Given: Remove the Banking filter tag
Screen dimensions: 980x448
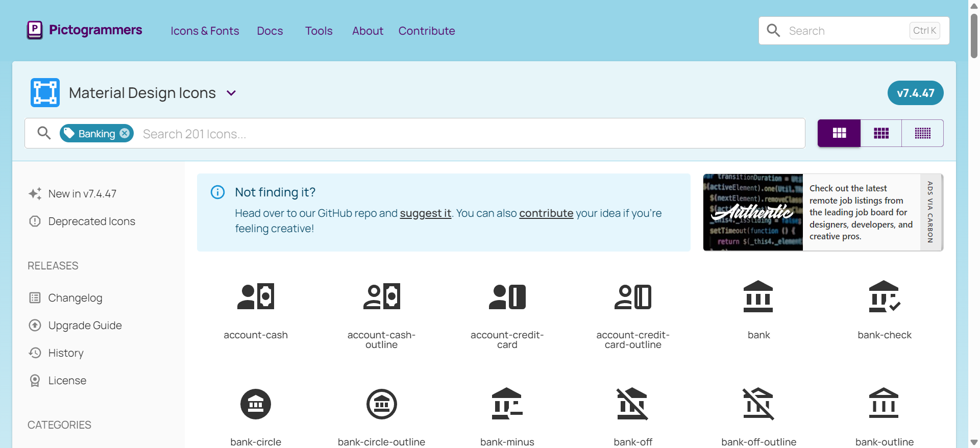Looking at the screenshot, I should tap(125, 133).
